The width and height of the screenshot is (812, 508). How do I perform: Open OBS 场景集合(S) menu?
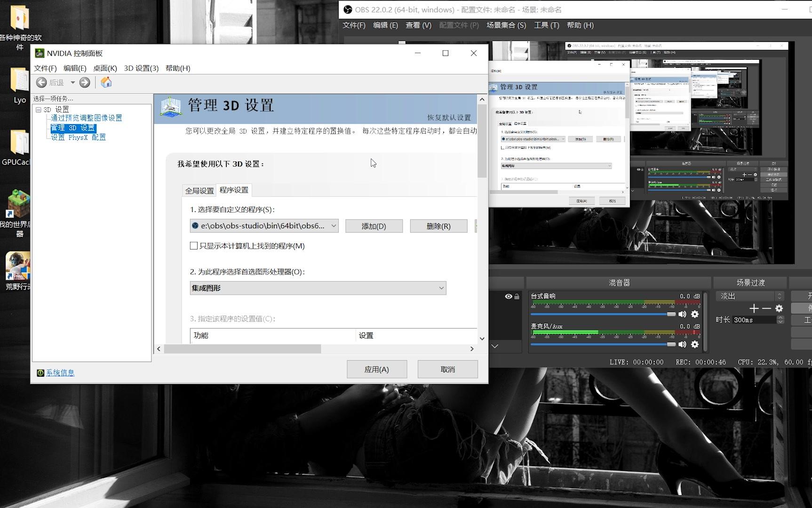pos(506,25)
